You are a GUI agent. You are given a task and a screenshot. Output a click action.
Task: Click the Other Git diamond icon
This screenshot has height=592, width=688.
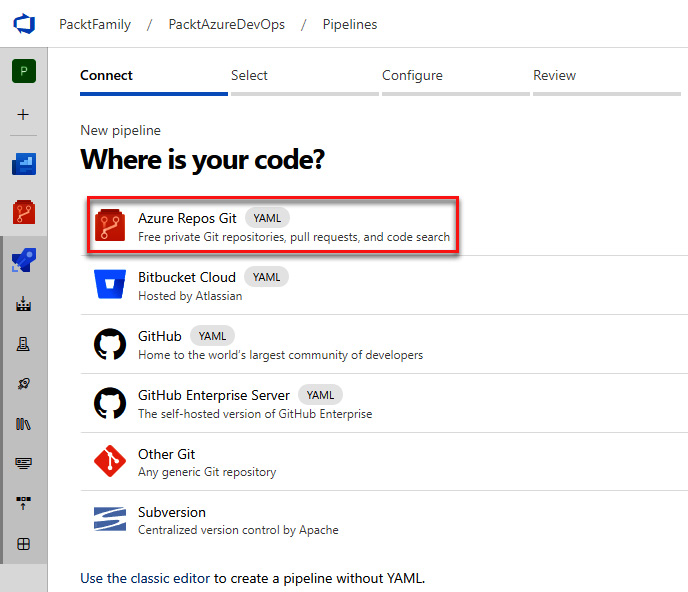pyautogui.click(x=110, y=461)
